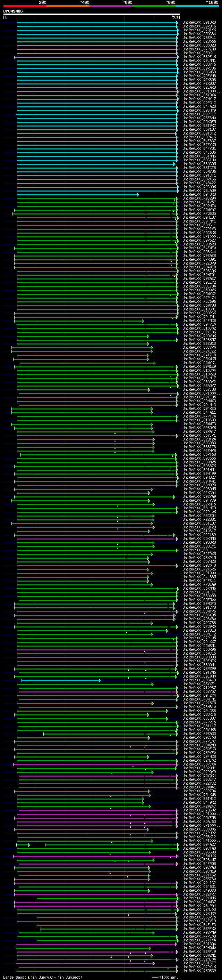Viewport: 222px width, 980px height.
Task: Click the purple ~60% identity legend segment
Action: pos(111,6)
